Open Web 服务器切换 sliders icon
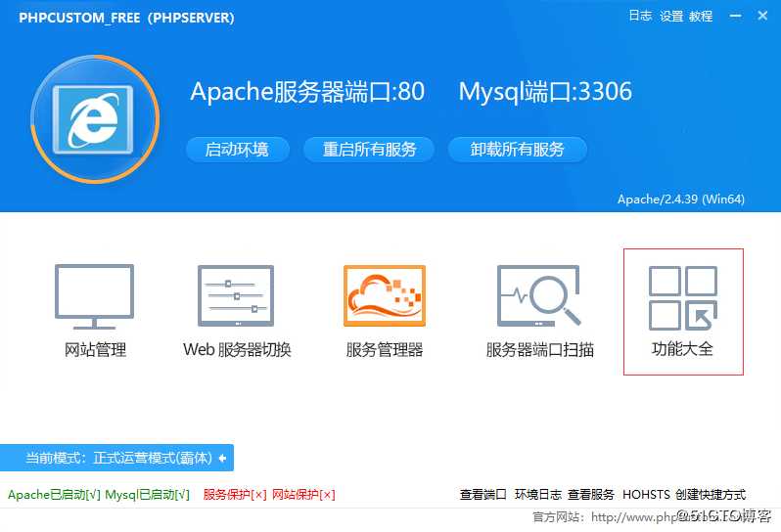Viewport: 781px width, 532px height. click(x=236, y=295)
